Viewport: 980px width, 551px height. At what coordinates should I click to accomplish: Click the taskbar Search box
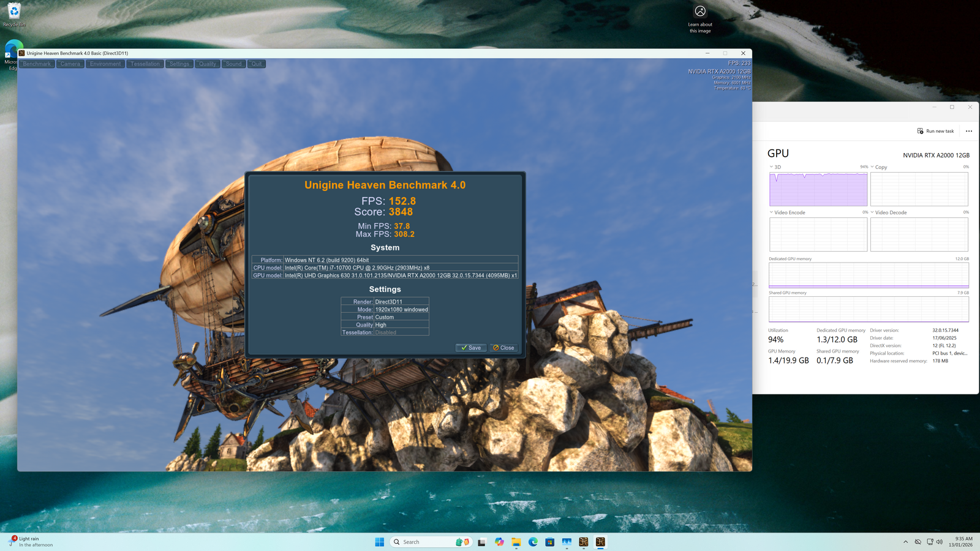pos(423,542)
